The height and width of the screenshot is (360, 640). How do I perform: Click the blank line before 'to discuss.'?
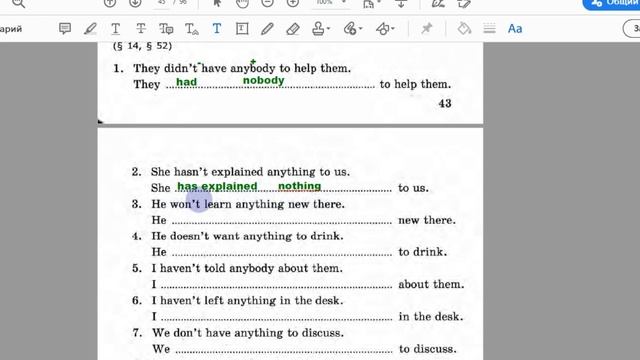pos(284,351)
